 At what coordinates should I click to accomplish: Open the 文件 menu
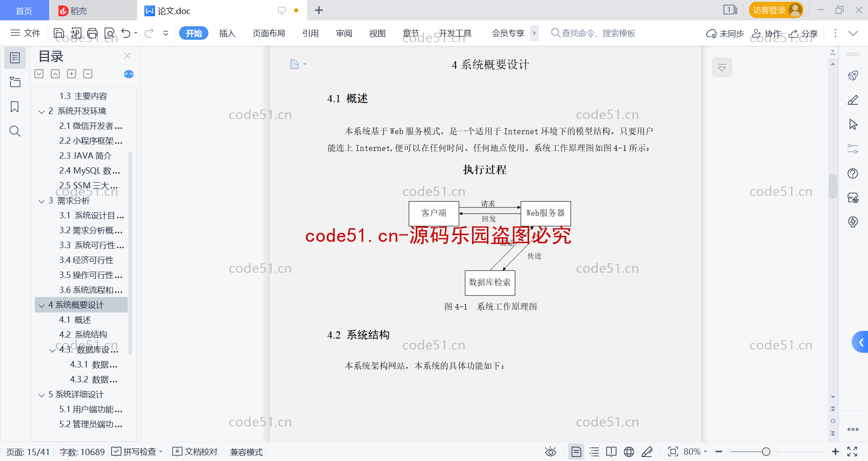[x=26, y=33]
